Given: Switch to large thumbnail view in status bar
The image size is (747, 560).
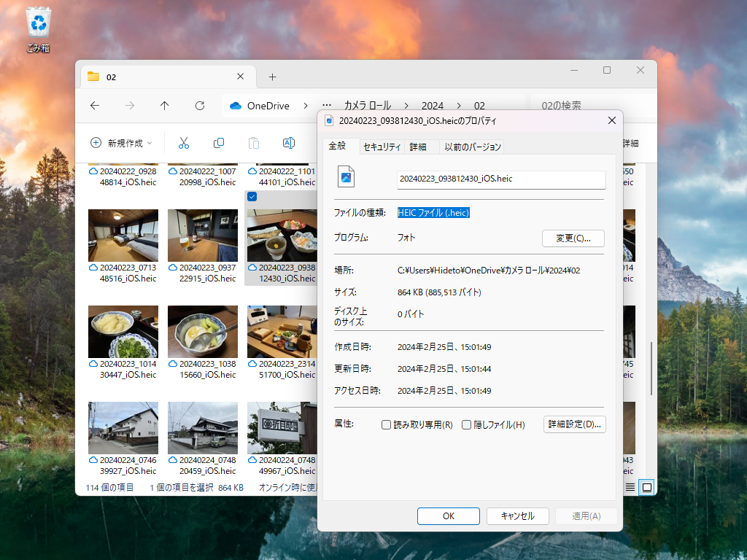Looking at the screenshot, I should (x=645, y=486).
